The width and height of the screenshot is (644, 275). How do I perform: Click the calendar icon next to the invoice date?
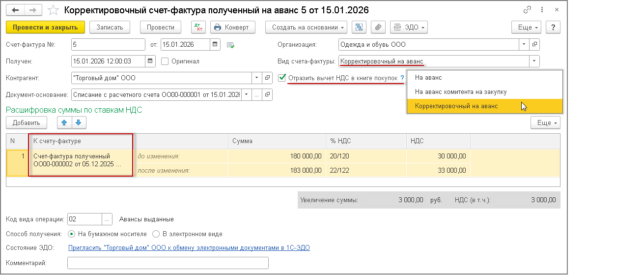pyautogui.click(x=215, y=45)
